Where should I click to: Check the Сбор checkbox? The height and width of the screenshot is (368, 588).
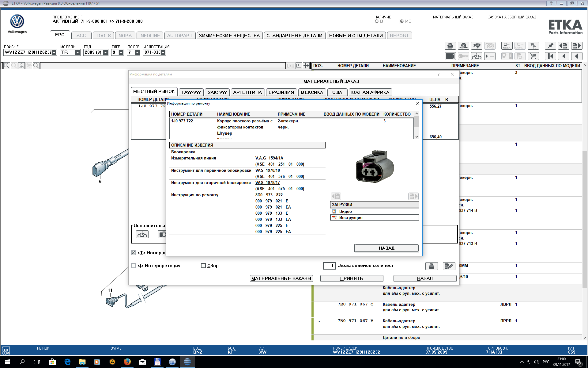pyautogui.click(x=203, y=266)
